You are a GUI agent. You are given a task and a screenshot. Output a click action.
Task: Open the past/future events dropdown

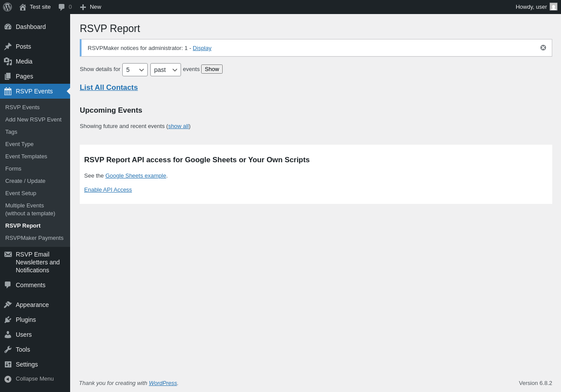(166, 70)
